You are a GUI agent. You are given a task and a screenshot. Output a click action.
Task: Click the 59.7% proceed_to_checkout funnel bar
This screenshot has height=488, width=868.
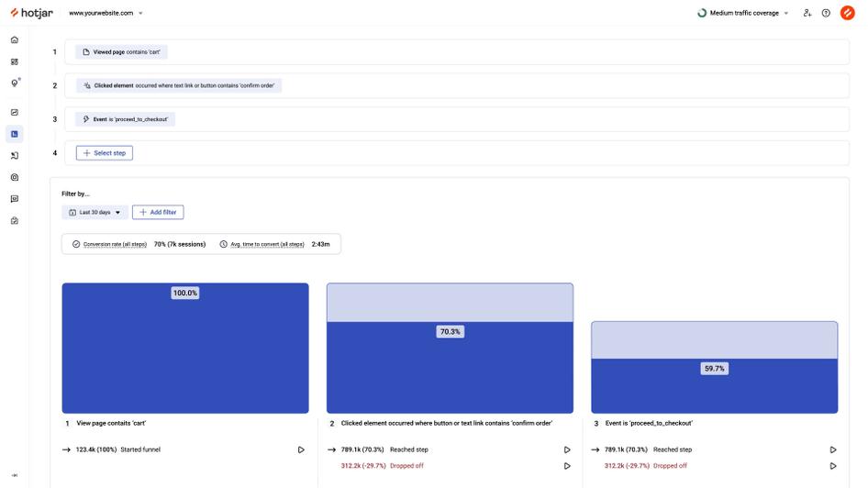tap(714, 385)
